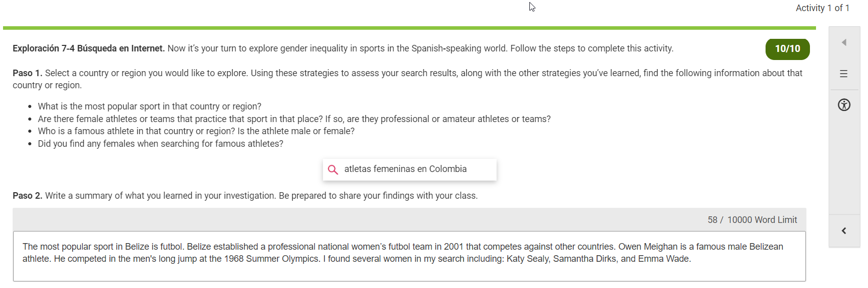Screen dimensions: 868x288
Task: Collapse the right sidebar with the chevron
Action: tap(844, 231)
